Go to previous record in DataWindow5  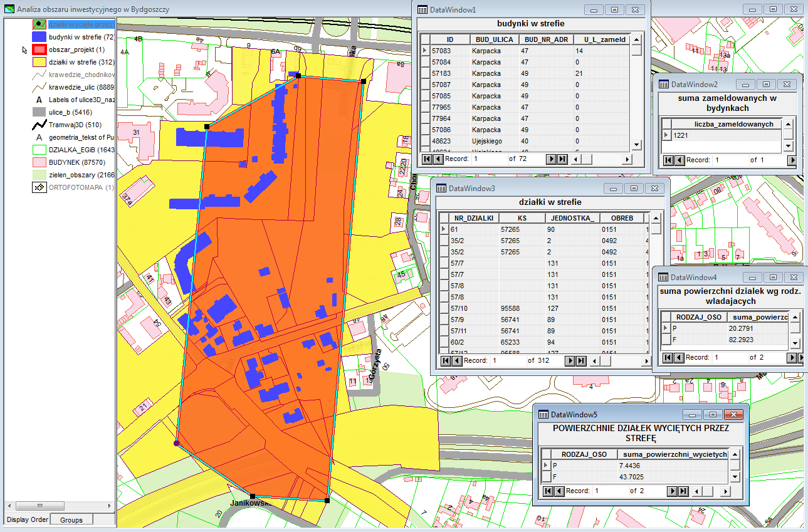558,491
